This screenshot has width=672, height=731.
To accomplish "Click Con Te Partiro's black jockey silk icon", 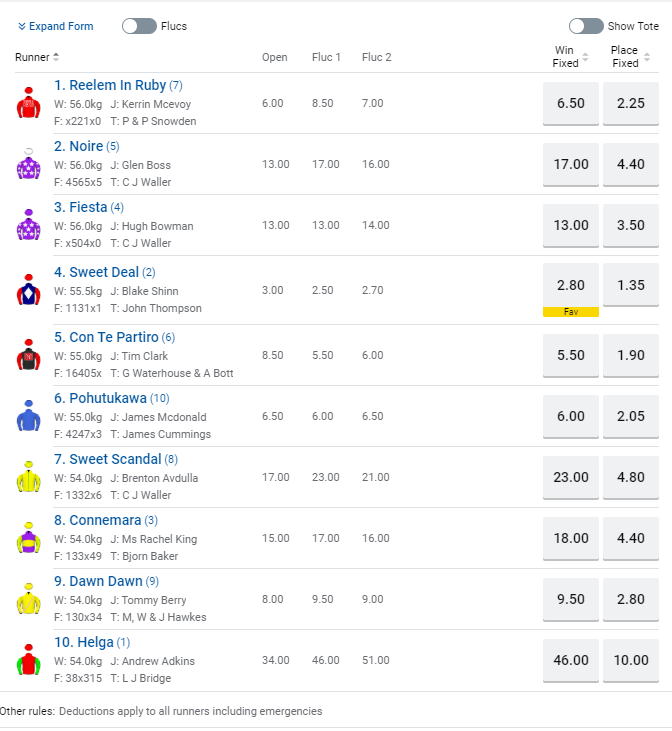I will point(28,355).
